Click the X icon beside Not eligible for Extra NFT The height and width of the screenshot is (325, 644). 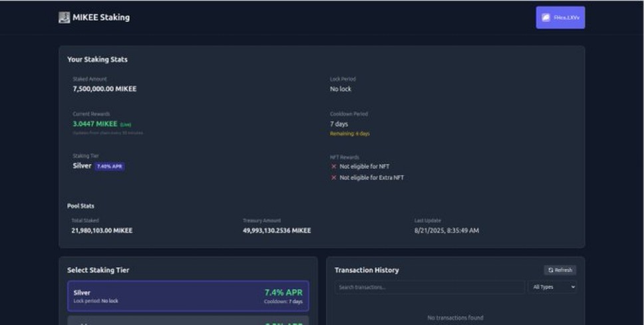[333, 177]
